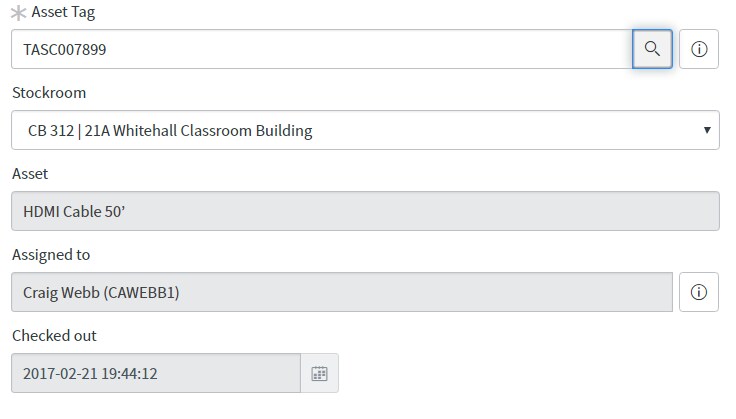Click the TASC007899 tag value text
Image resolution: width=736 pixels, height=419 pixels.
pos(65,49)
